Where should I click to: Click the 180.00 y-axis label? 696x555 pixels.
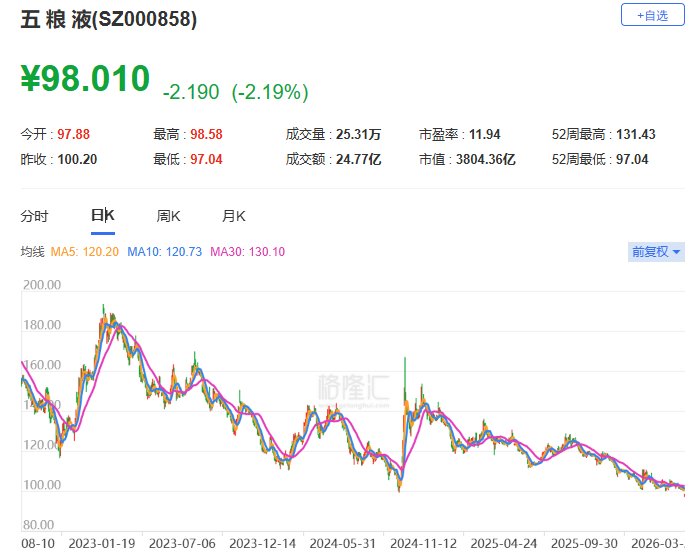click(42, 325)
